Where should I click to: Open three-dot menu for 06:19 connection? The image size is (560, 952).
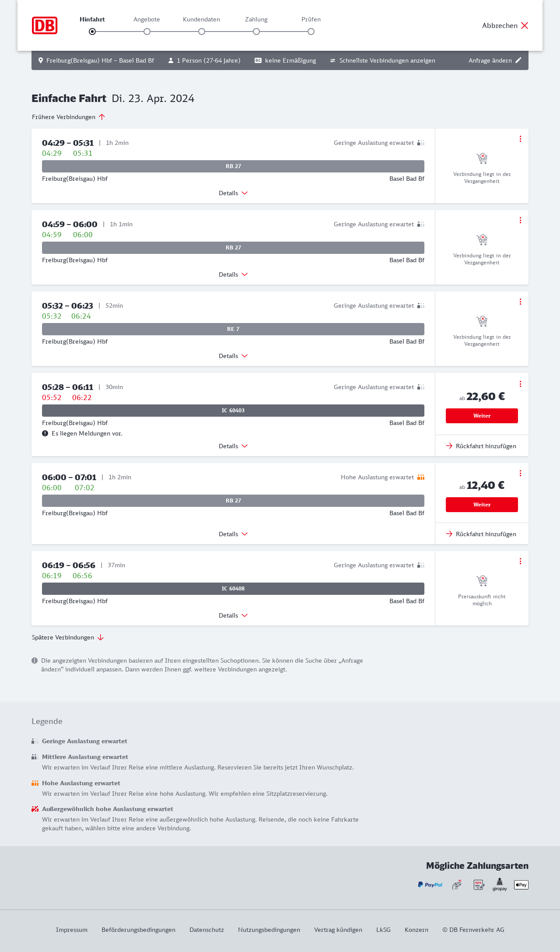tap(520, 561)
